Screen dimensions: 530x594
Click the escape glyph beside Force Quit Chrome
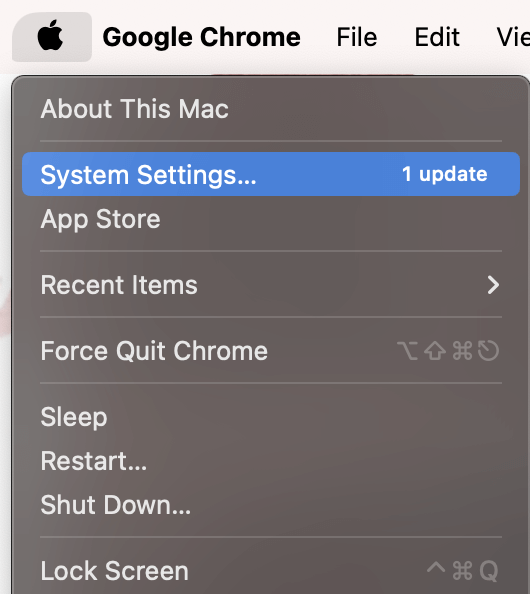click(488, 351)
